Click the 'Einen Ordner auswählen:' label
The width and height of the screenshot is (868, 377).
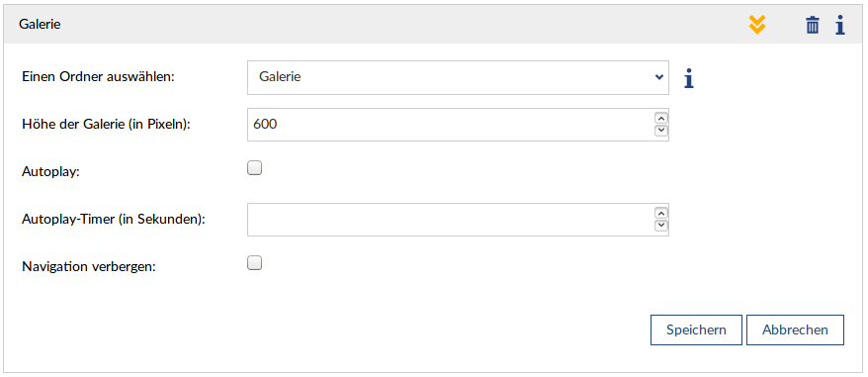tap(98, 77)
